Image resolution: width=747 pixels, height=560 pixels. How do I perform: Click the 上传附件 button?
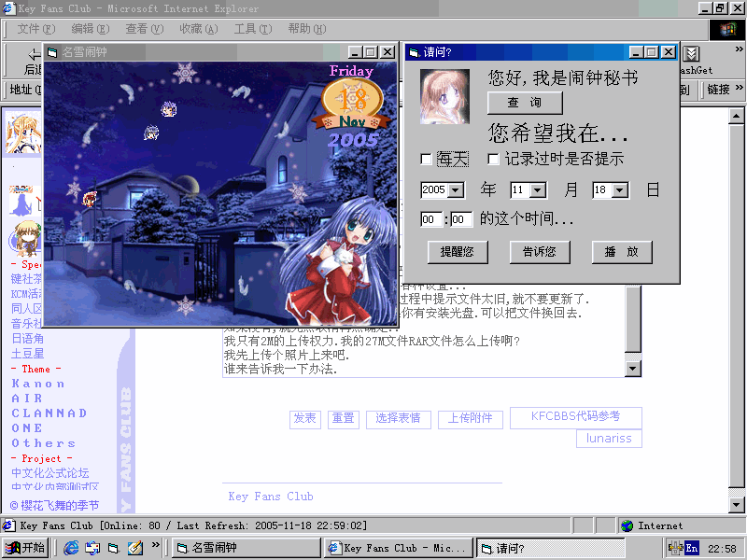471,419
